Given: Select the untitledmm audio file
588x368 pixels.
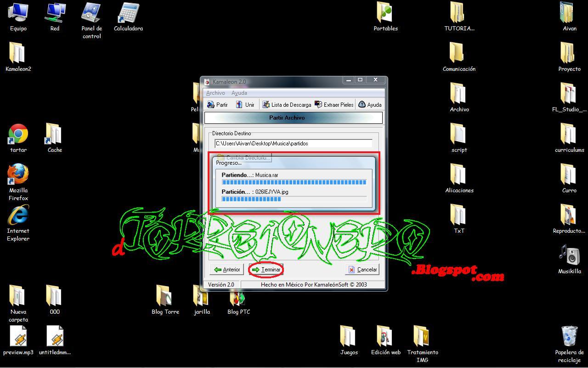Looking at the screenshot, I should (55, 340).
